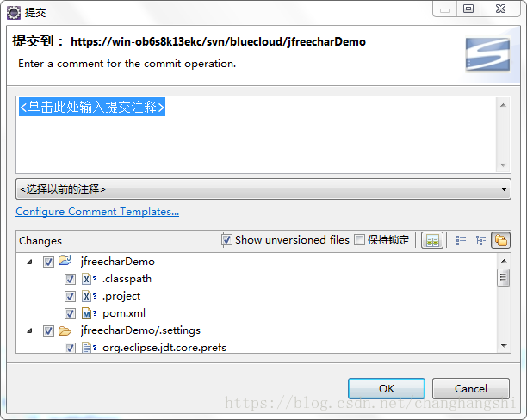Click the jfreecharDemo/.settings folder icon
Viewport: 527px width, 420px height.
pyautogui.click(x=65, y=331)
